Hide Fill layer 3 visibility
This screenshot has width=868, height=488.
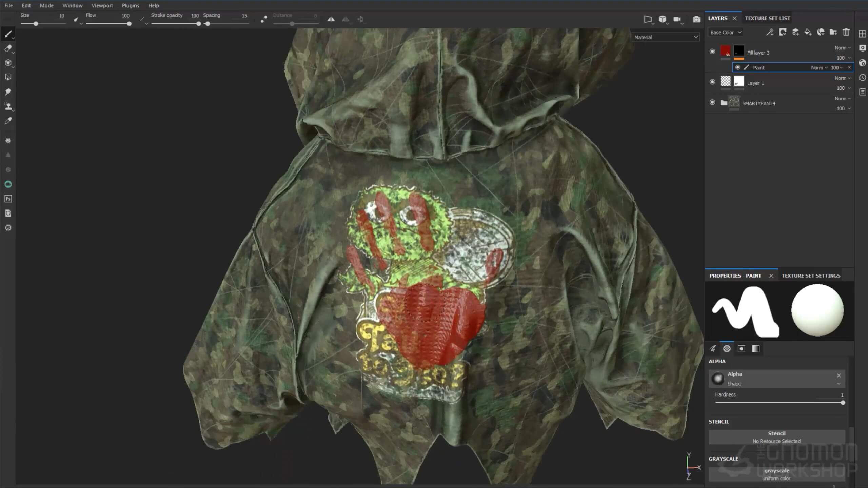pos(712,52)
